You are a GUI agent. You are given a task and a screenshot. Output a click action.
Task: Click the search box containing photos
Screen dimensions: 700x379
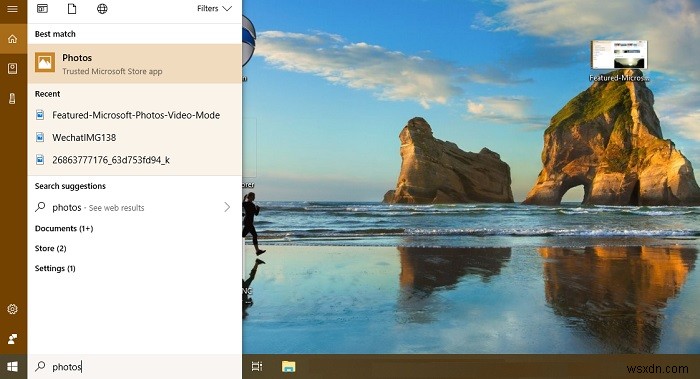[x=135, y=367]
